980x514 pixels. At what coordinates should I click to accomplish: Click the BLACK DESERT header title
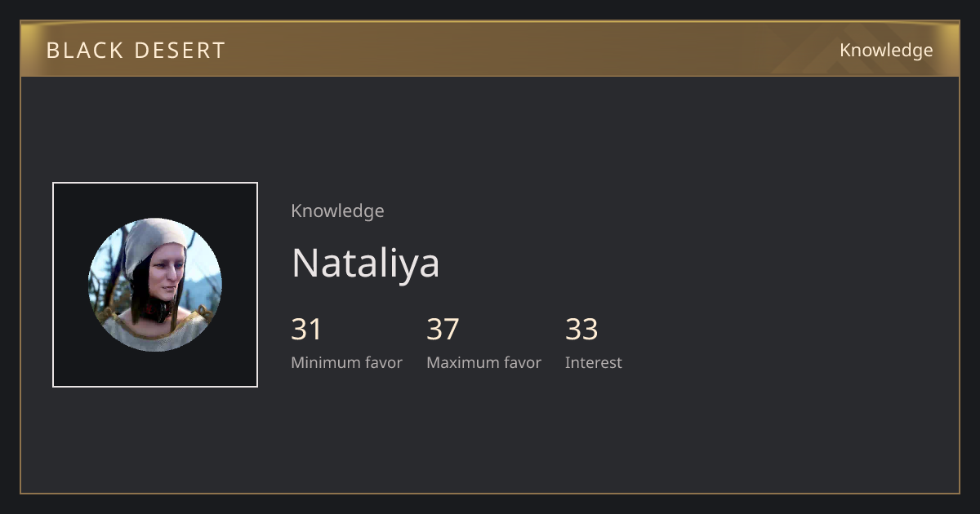click(x=136, y=51)
